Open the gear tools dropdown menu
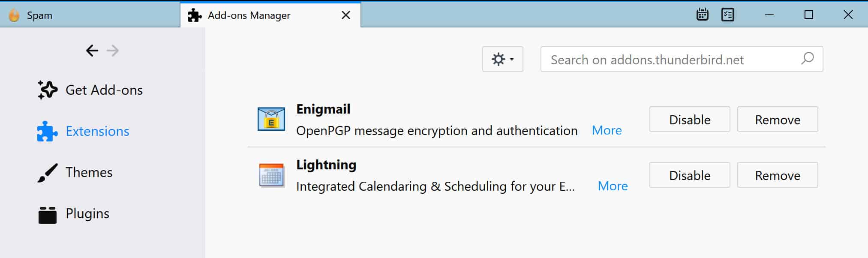 [502, 59]
